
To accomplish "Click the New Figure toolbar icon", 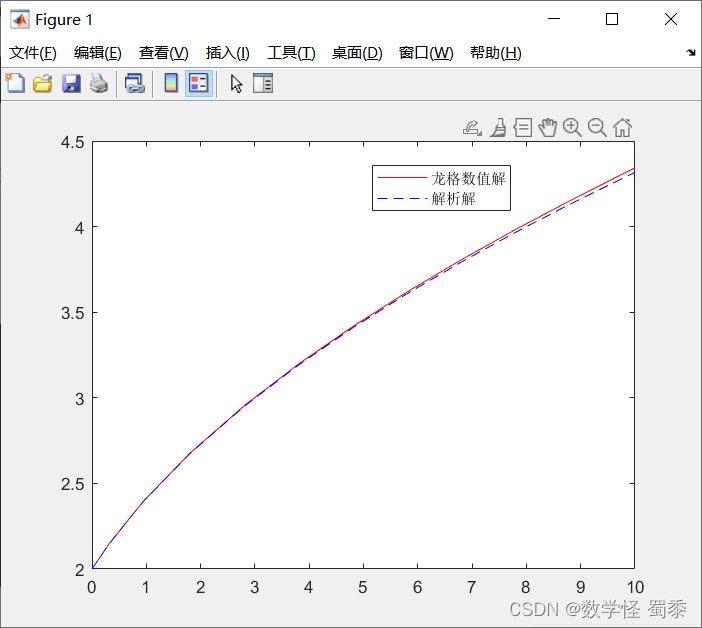I will (x=16, y=83).
